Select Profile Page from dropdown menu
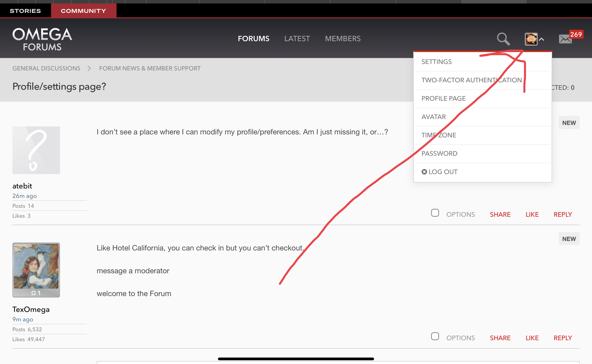The image size is (592, 364). point(444,98)
